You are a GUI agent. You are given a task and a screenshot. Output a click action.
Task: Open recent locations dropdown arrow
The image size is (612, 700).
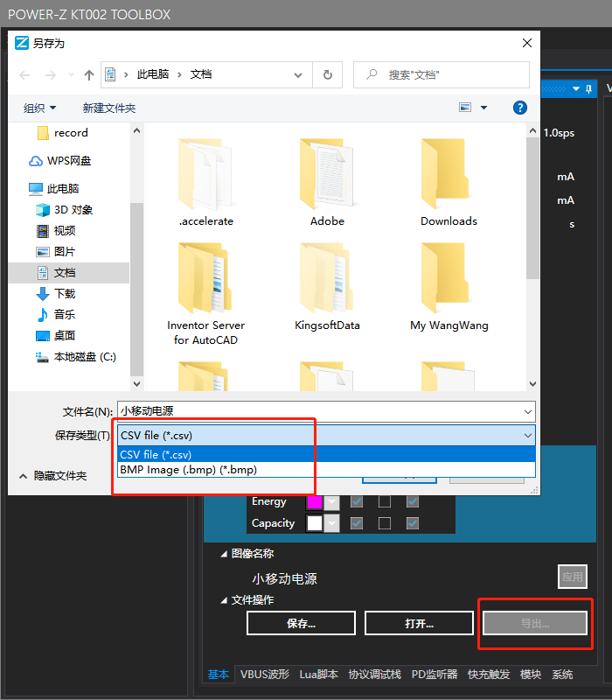pos(71,75)
